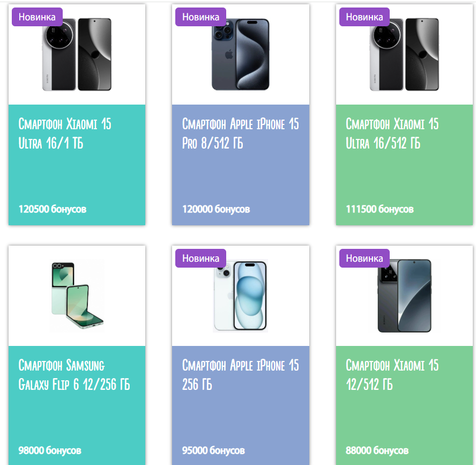Open Xiaomi 15 Ultra 16/512 ГБ product image
The image size is (476, 465).
click(404, 55)
